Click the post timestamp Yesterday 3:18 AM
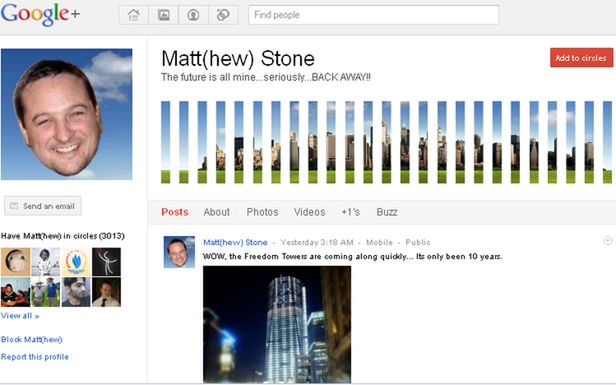616x385 pixels. click(317, 242)
